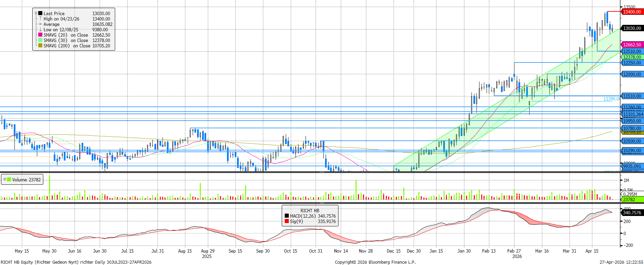Select the red 13400.00 price axis label
This screenshot has width=644, height=265.
[632, 12]
